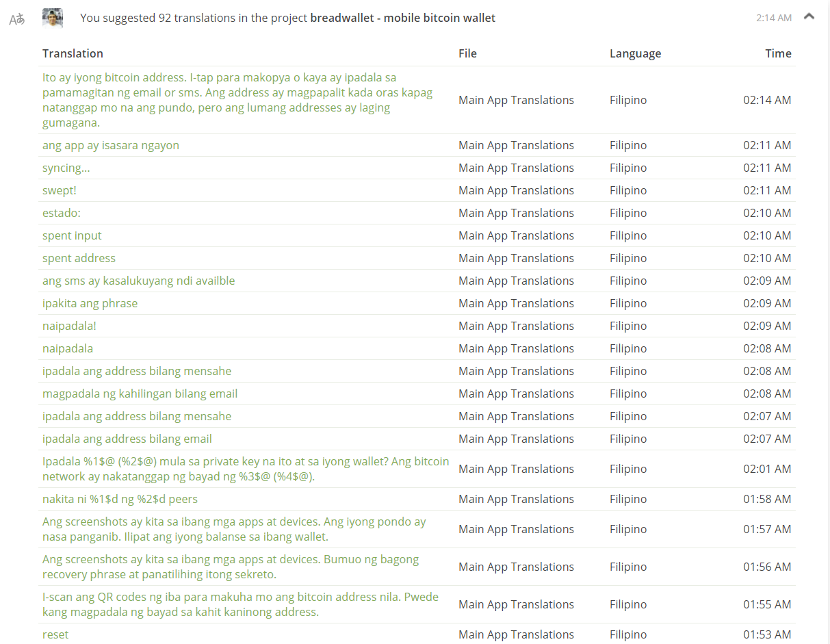
Task: Click the translation language icon
Action: tap(17, 19)
